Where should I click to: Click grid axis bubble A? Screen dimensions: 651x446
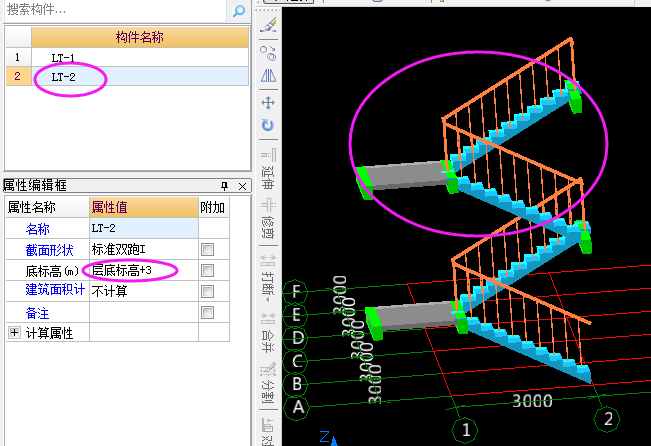pos(297,407)
